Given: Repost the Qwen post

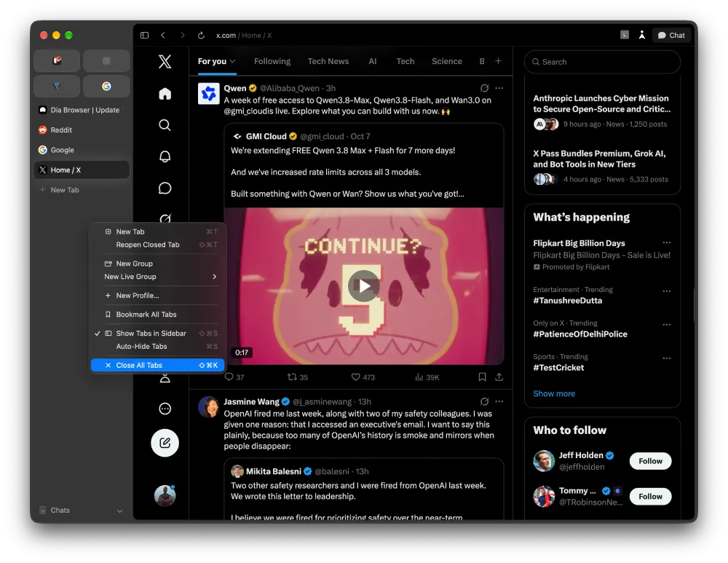Looking at the screenshot, I should (x=298, y=377).
